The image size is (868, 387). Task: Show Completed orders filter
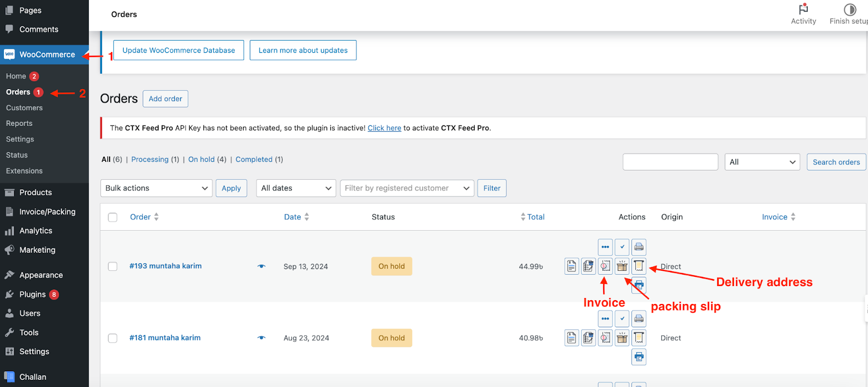point(254,159)
